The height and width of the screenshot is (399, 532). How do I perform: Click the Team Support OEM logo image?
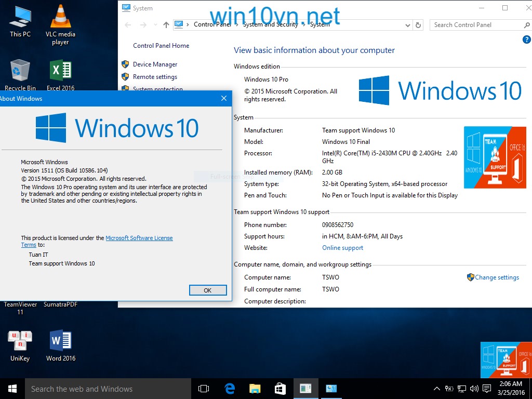click(x=495, y=157)
